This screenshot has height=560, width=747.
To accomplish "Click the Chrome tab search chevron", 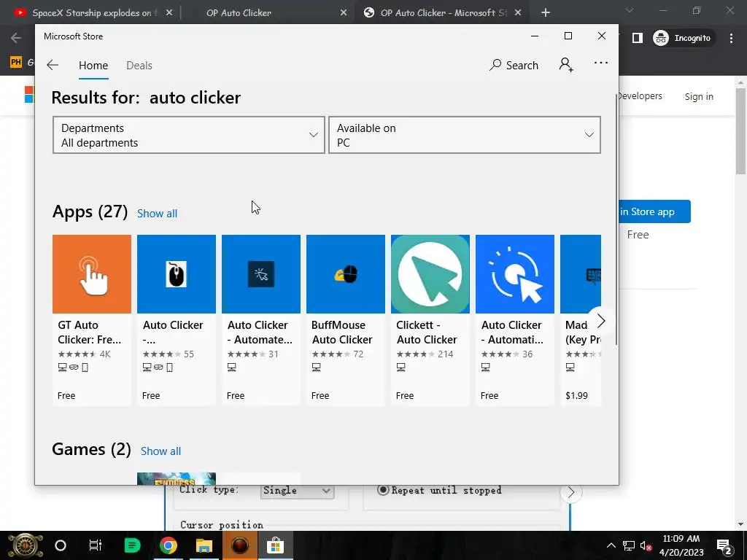I will (630, 10).
